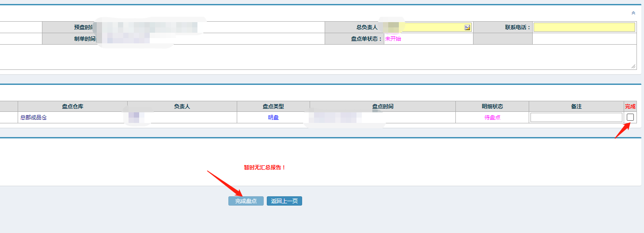Click the 盘点仓库 column header
The height and width of the screenshot is (233, 644).
coord(72,107)
